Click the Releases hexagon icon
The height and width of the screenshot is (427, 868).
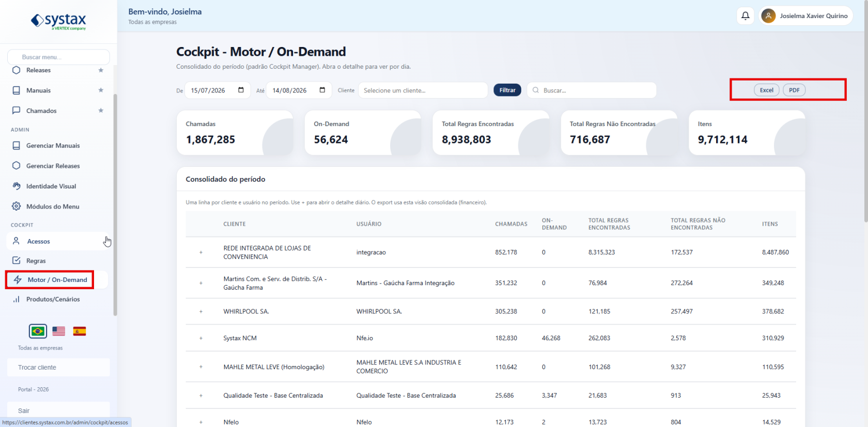17,70
